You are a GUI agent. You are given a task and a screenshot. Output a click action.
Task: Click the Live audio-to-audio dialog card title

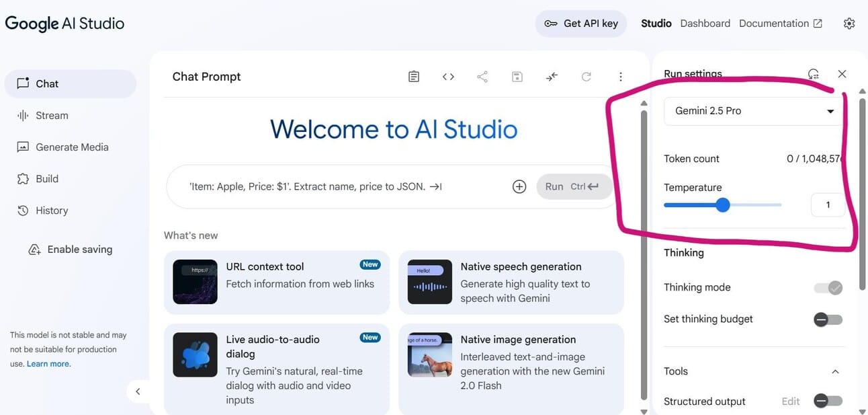point(273,347)
